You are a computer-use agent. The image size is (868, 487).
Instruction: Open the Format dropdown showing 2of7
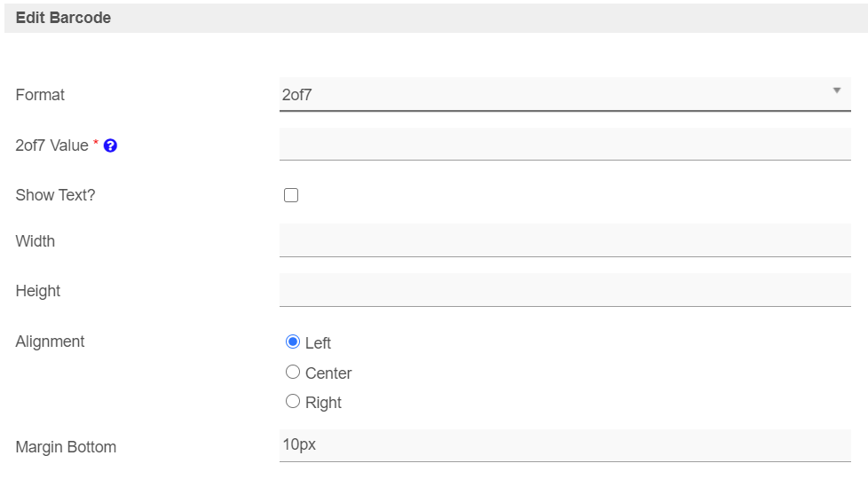point(550,94)
